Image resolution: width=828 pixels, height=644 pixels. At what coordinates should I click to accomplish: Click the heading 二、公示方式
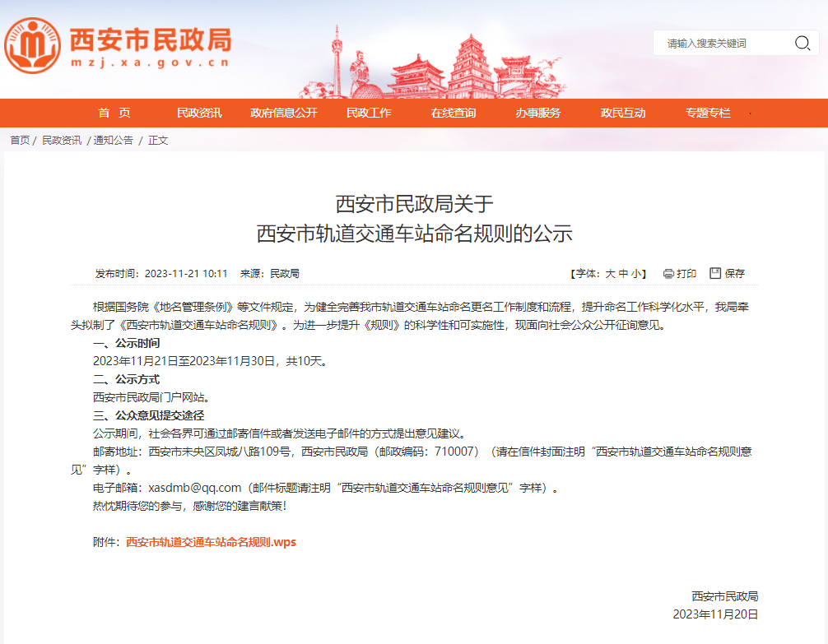pos(126,379)
